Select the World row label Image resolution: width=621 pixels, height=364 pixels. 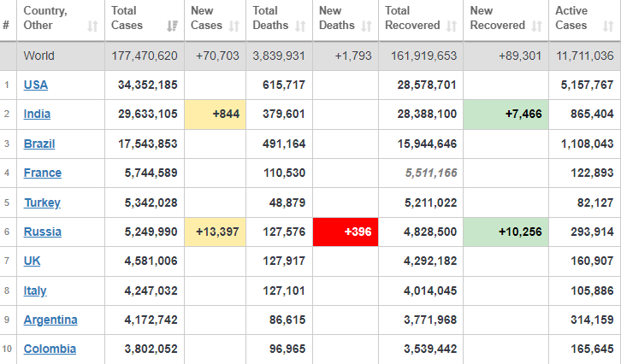pyautogui.click(x=38, y=56)
